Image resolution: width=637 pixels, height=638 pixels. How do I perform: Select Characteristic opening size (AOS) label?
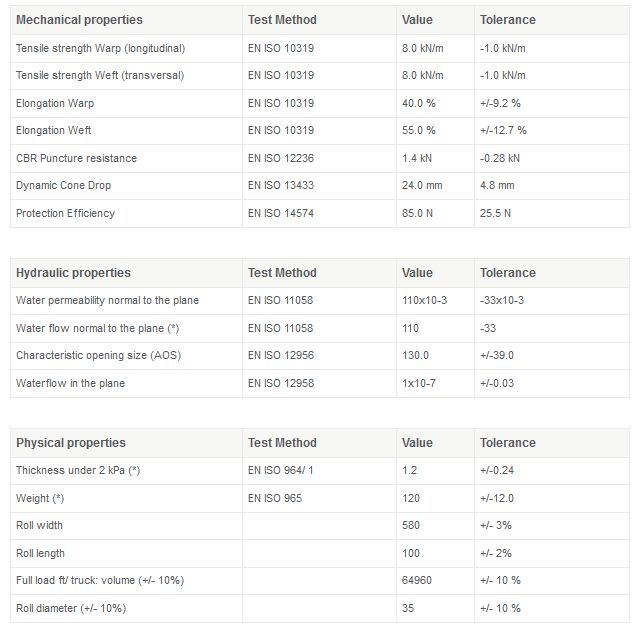(x=98, y=355)
